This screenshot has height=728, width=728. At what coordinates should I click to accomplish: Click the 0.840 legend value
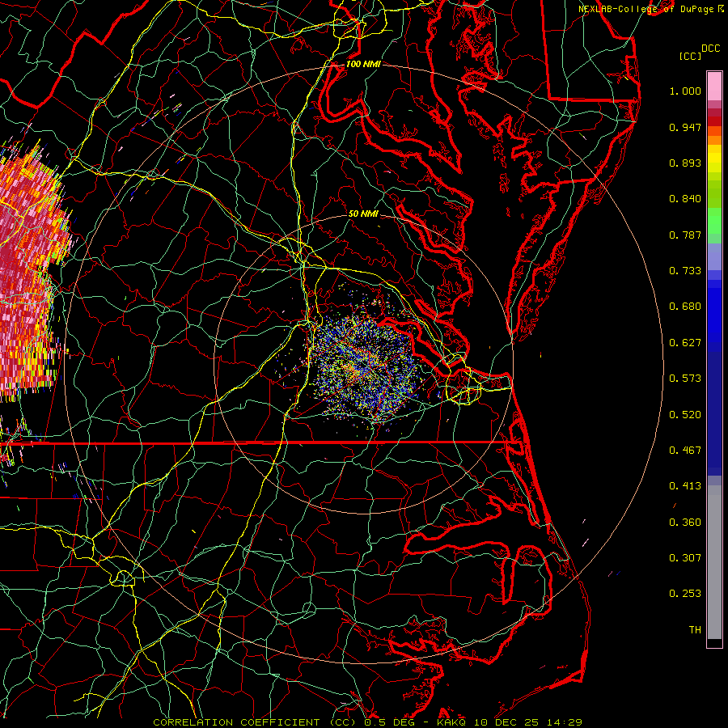(685, 199)
